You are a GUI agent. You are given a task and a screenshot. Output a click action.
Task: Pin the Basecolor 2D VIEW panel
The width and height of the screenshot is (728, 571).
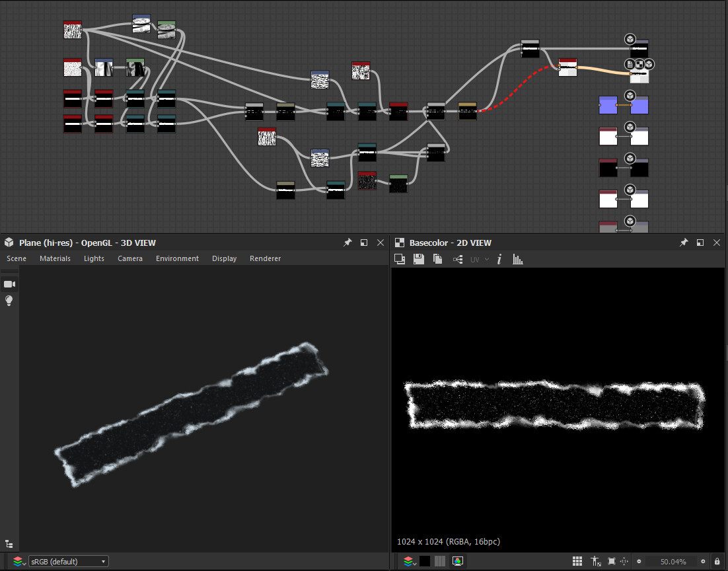pyautogui.click(x=684, y=243)
